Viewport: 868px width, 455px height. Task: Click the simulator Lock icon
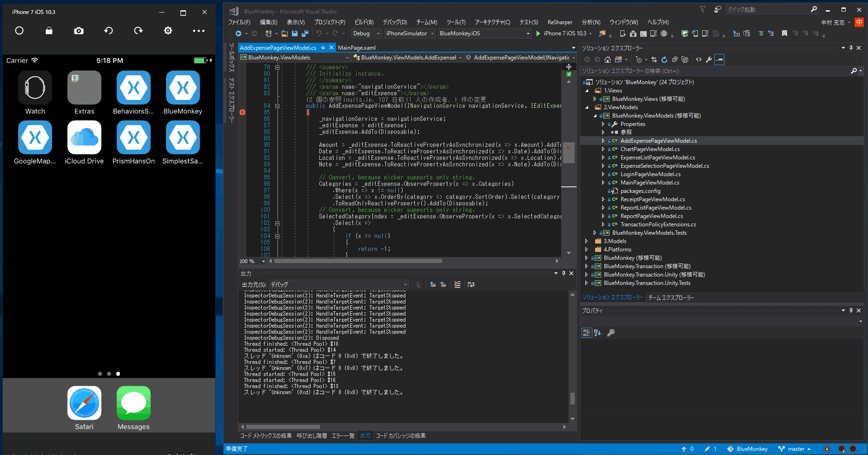pos(49,31)
